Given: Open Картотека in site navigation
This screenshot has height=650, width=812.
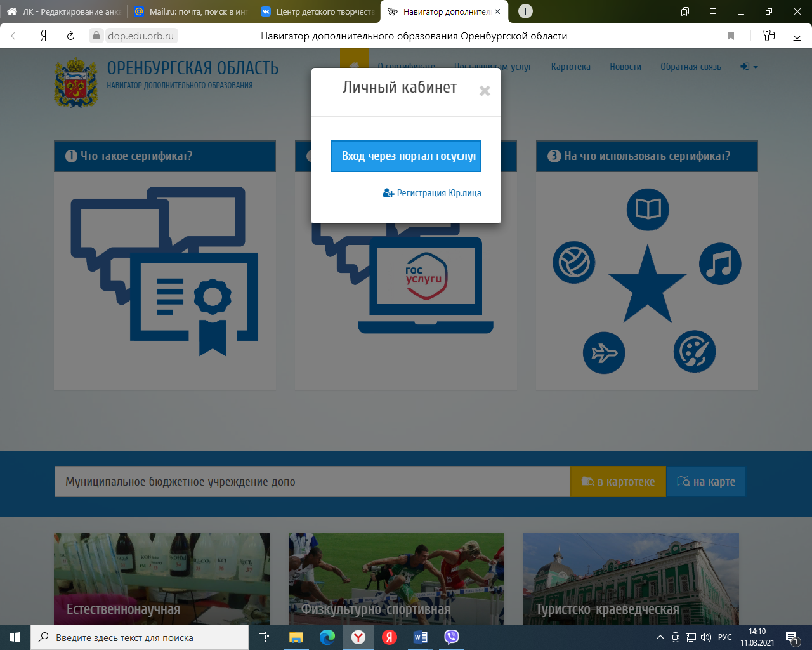Looking at the screenshot, I should [x=570, y=67].
